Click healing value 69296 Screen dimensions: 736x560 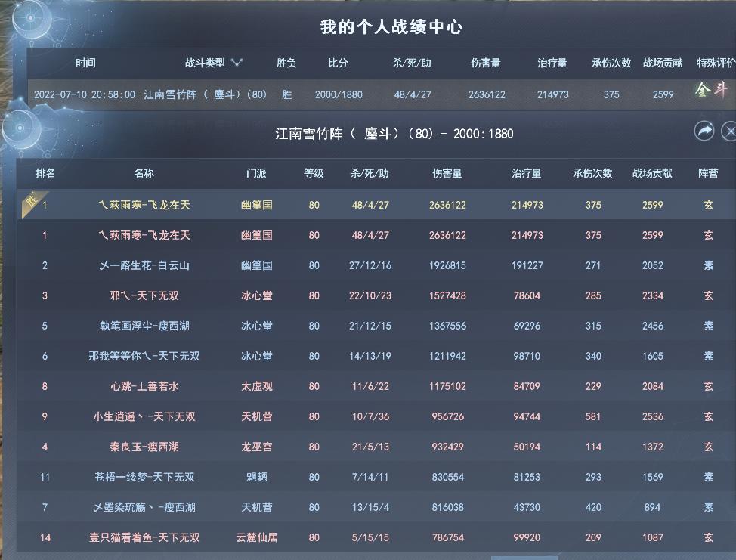click(527, 326)
